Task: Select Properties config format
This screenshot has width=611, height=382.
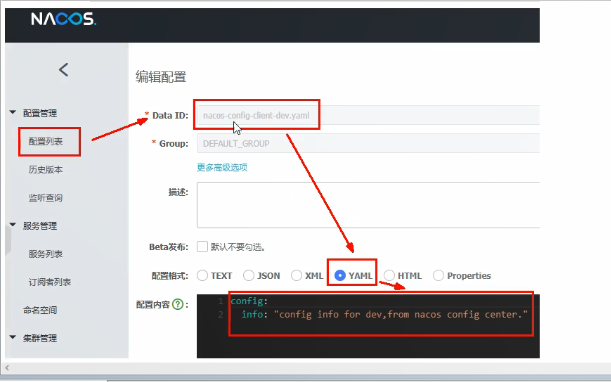Action: 438,276
